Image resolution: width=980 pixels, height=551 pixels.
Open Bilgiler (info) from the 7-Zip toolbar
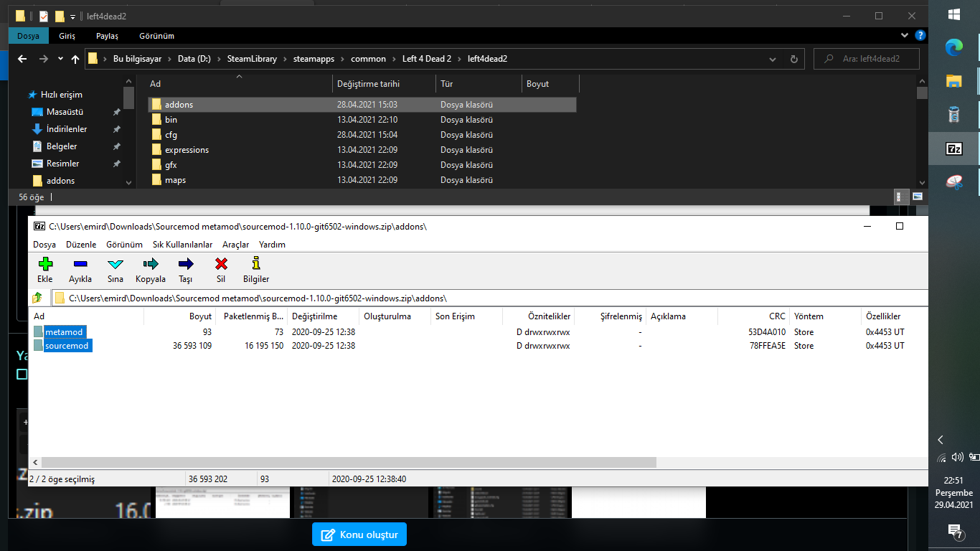[256, 270]
